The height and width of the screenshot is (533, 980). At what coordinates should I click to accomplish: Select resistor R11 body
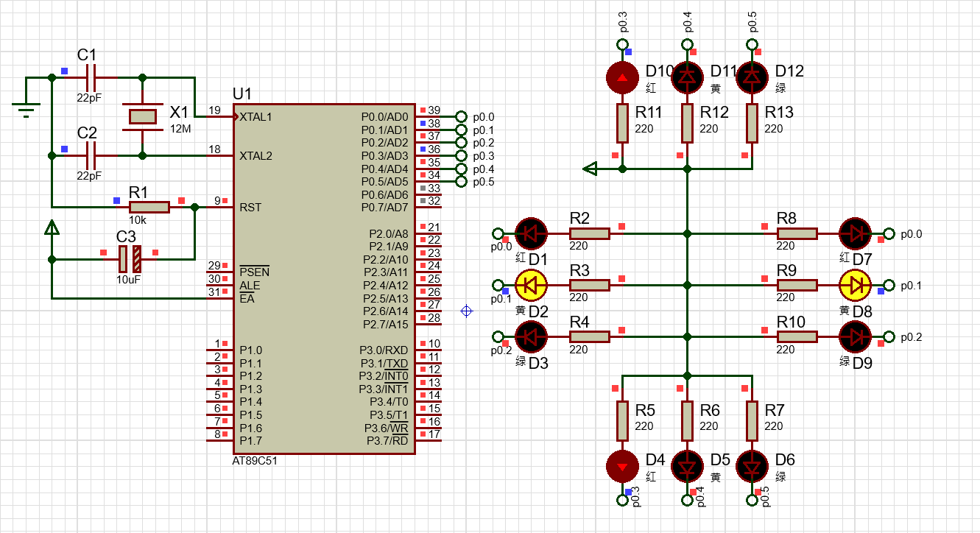(x=623, y=123)
